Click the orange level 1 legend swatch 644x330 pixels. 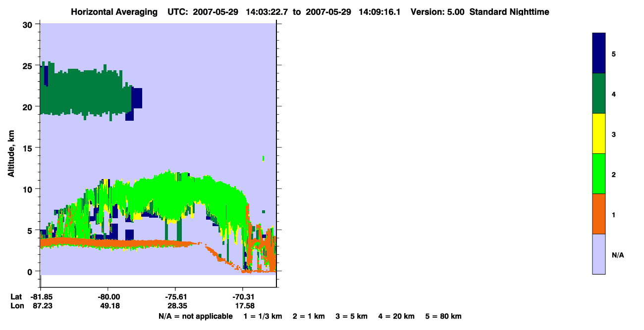pyautogui.click(x=599, y=214)
